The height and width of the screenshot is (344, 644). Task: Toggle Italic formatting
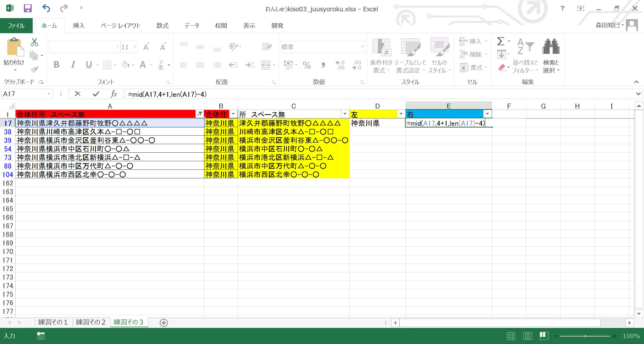pyautogui.click(x=73, y=65)
